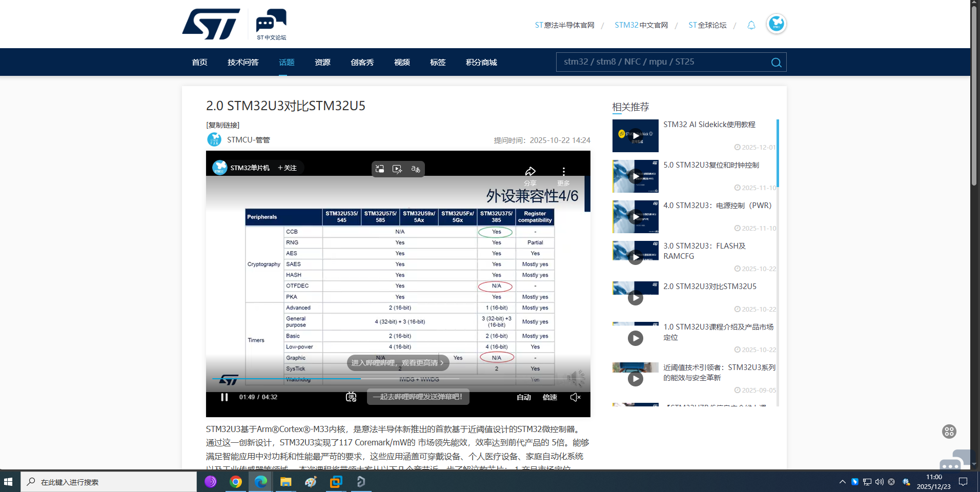980x492 pixels.
Task: Click 进入哔哩哔哩，观看更高清 button
Action: 398,363
